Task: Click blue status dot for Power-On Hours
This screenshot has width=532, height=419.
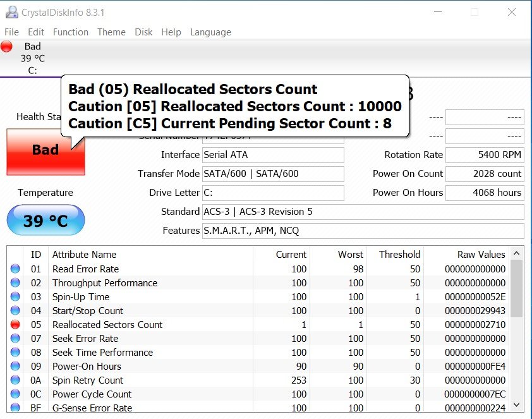Action: [15, 367]
